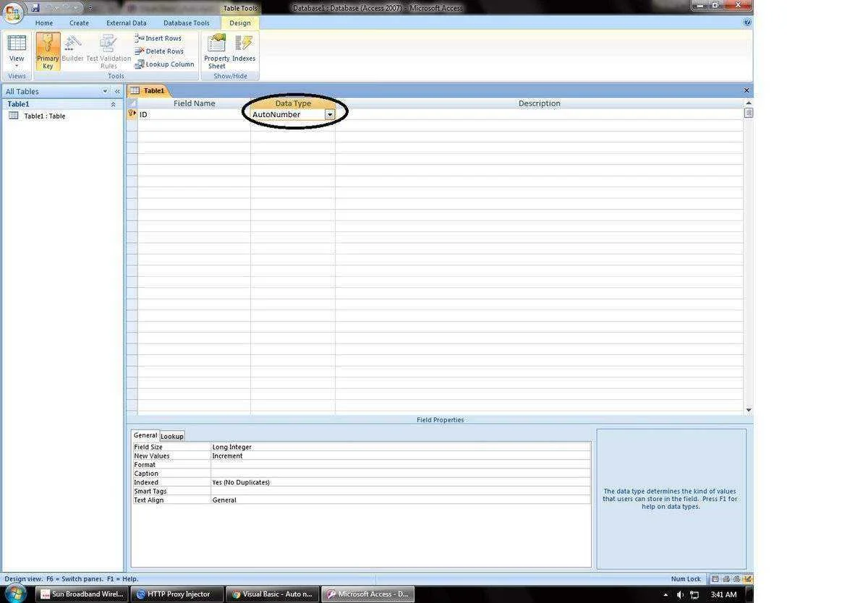Click the Data Type column header

pos(293,103)
